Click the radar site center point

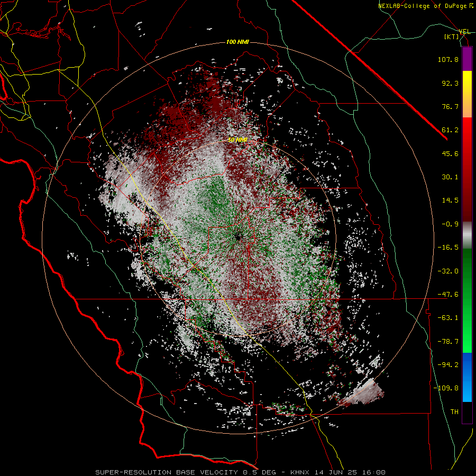coord(239,237)
